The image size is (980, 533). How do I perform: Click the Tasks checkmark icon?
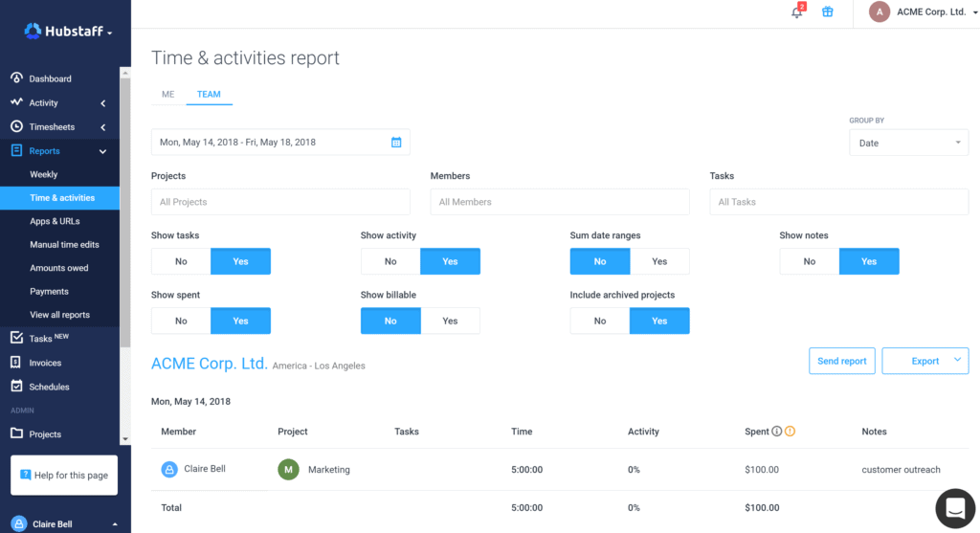17,338
